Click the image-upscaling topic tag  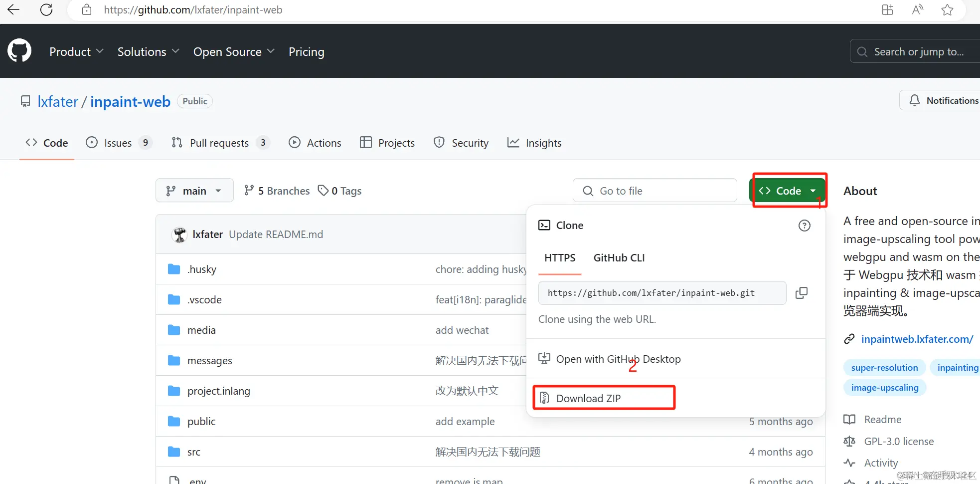885,388
